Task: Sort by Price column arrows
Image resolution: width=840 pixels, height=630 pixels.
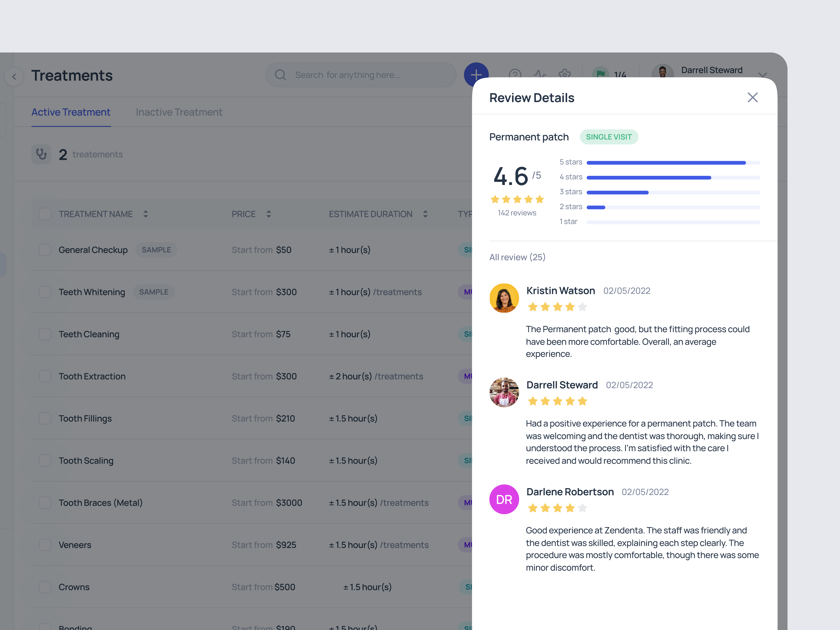Action: point(268,214)
